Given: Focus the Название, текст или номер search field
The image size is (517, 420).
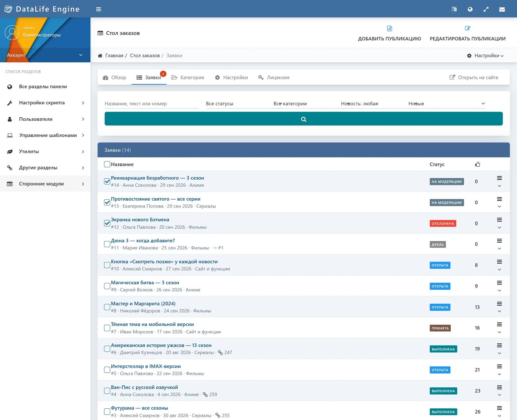Looking at the screenshot, I should pyautogui.click(x=152, y=104).
